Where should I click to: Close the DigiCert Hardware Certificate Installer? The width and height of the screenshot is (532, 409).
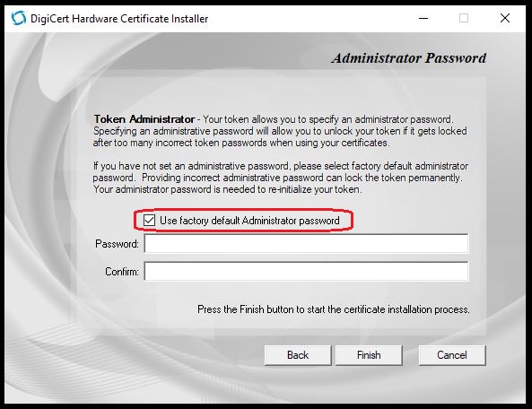(505, 18)
